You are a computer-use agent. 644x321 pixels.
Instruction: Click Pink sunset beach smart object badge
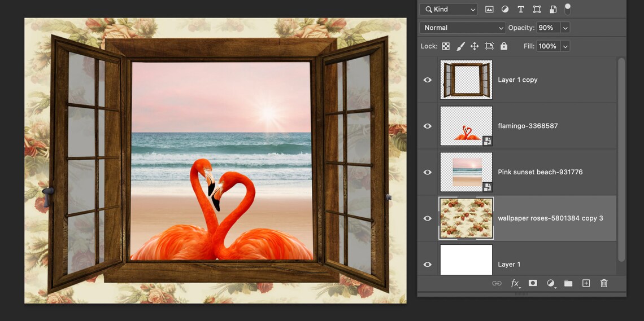tap(487, 187)
